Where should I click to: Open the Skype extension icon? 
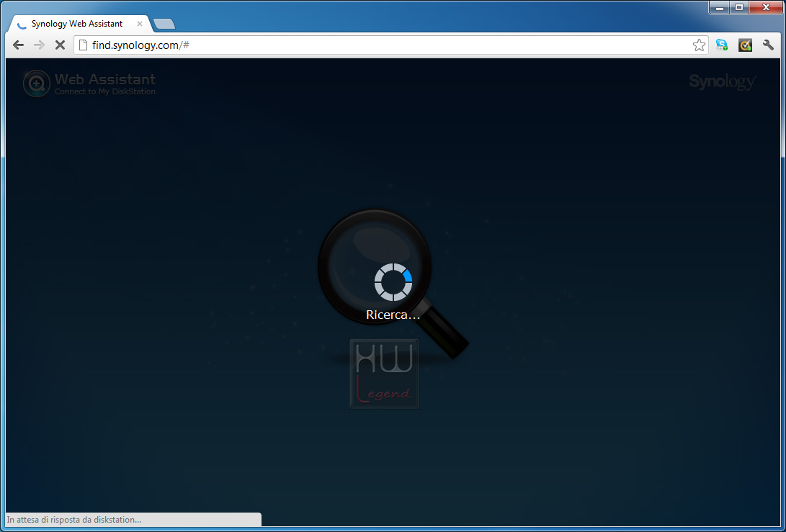point(722,45)
